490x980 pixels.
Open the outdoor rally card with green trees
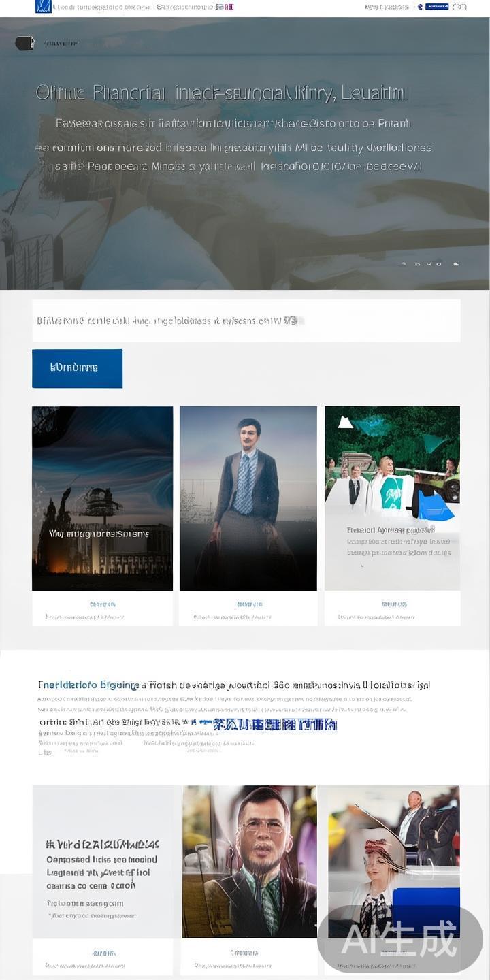coord(392,497)
